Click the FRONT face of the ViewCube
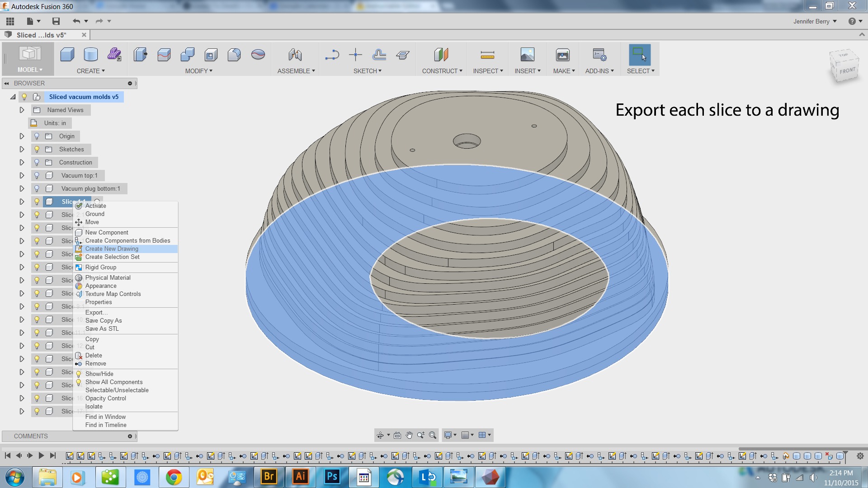 pos(847,71)
